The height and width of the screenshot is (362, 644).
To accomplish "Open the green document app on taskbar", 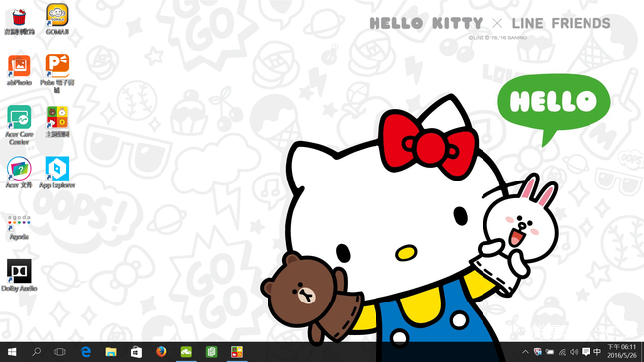I will (211, 352).
